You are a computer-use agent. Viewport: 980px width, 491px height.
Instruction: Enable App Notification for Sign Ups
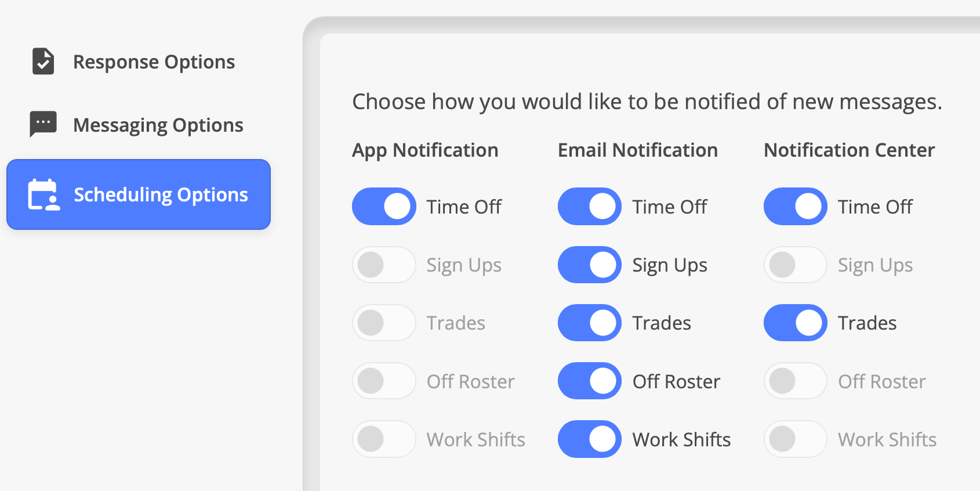click(384, 265)
